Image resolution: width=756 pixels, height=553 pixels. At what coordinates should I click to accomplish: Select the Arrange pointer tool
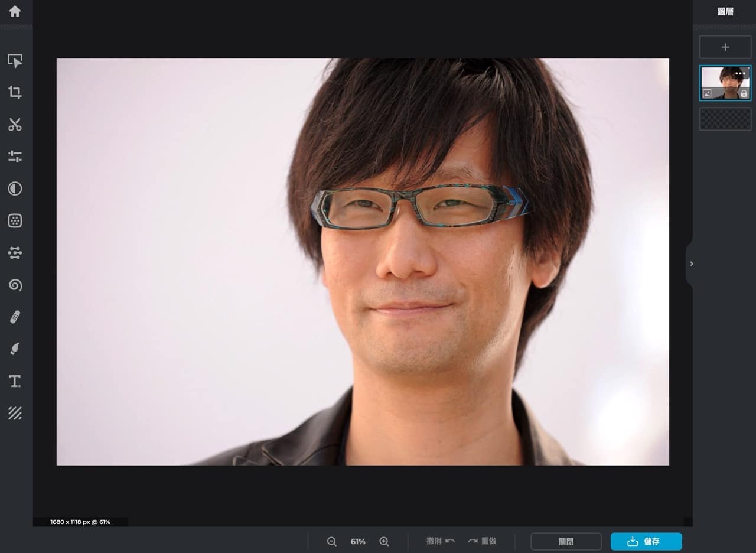(x=15, y=60)
